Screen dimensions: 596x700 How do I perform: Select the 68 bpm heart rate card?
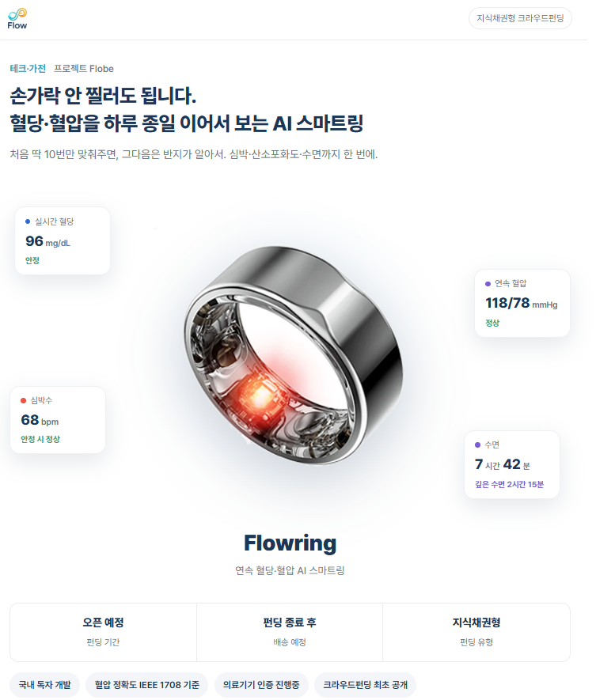pos(58,420)
